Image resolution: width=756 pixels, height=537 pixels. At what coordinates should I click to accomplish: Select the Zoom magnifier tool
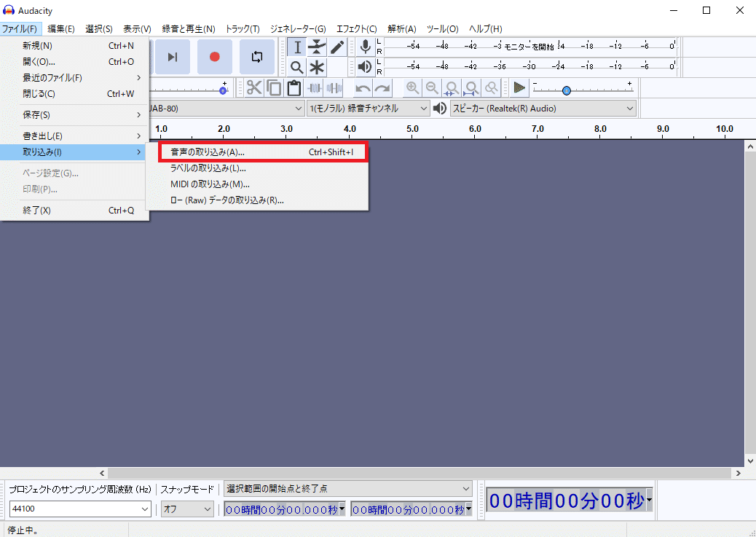tap(297, 68)
